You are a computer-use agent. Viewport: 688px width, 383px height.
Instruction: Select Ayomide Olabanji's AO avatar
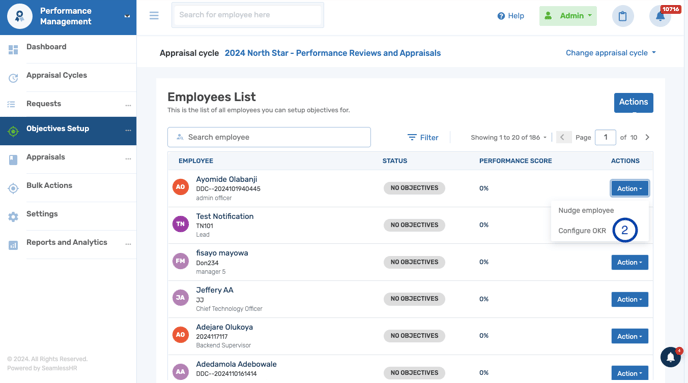[x=180, y=187]
